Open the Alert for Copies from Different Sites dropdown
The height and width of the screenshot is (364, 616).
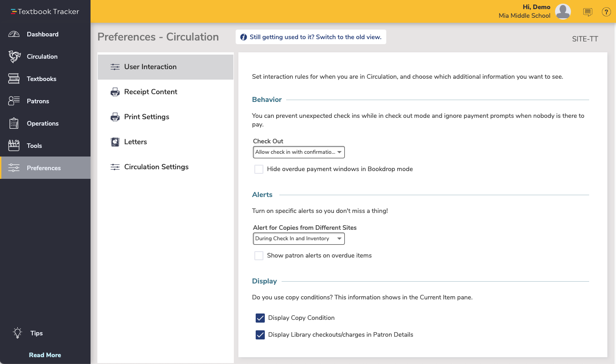298,238
